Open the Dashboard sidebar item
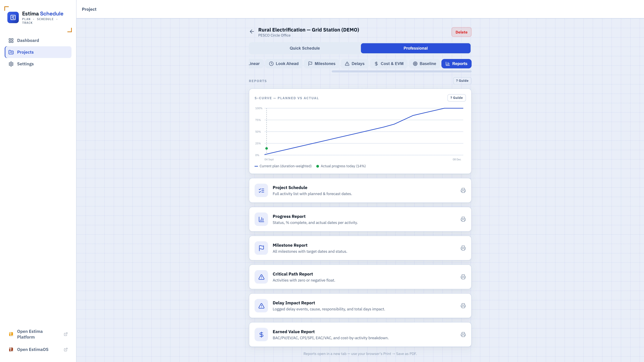 pos(38,40)
